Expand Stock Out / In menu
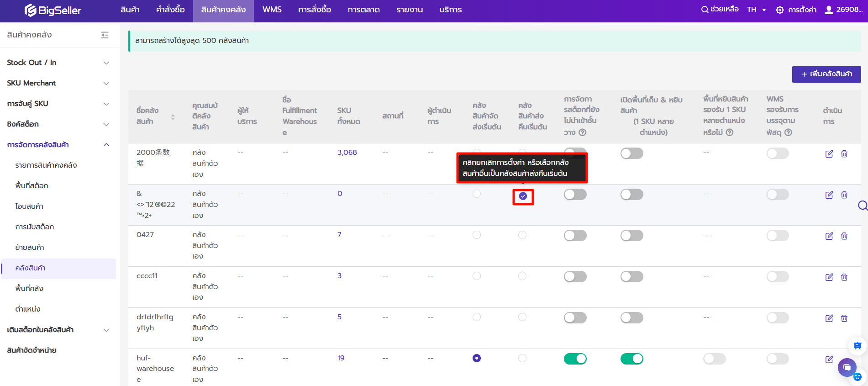 pos(58,63)
